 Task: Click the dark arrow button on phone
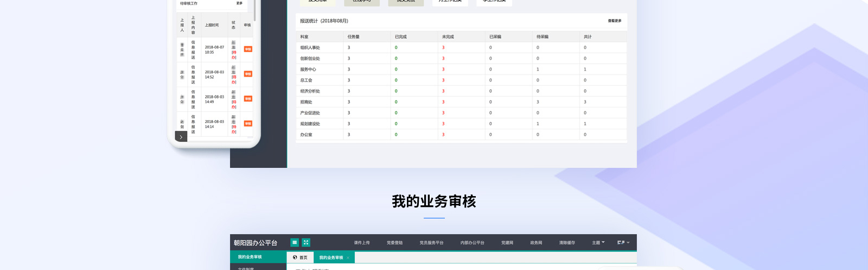click(181, 137)
